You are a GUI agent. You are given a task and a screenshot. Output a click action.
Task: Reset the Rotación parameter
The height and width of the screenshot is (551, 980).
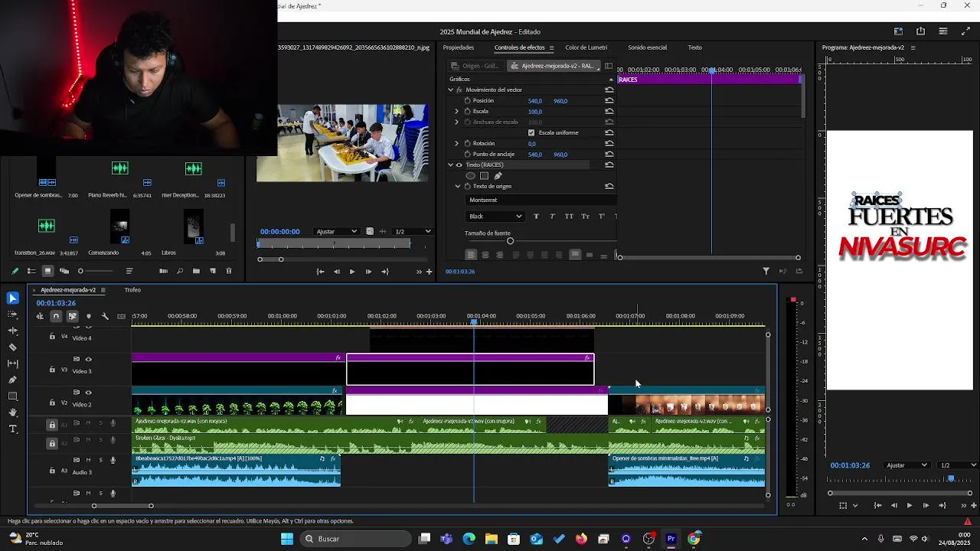point(609,144)
